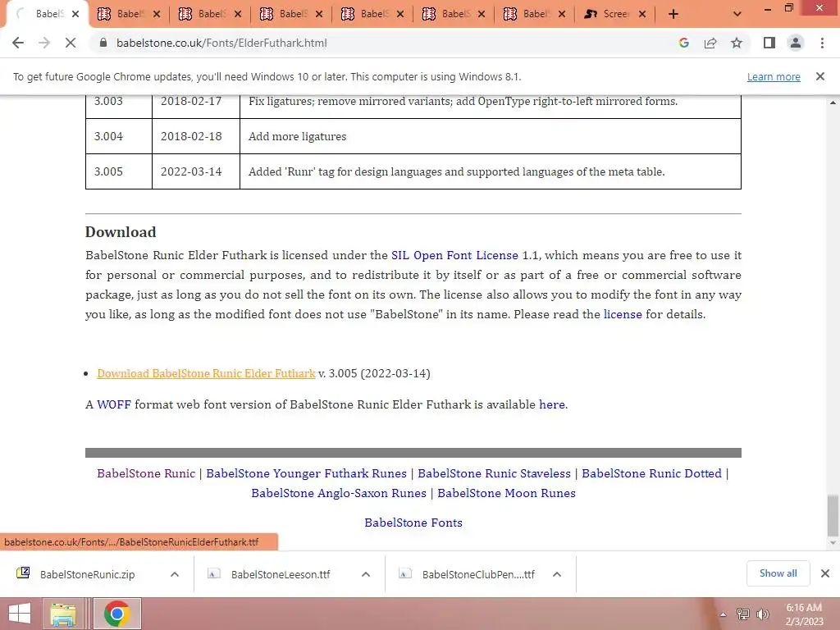Screen dimensions: 840x630
Task: Open the WOFF link
Action: (113, 404)
